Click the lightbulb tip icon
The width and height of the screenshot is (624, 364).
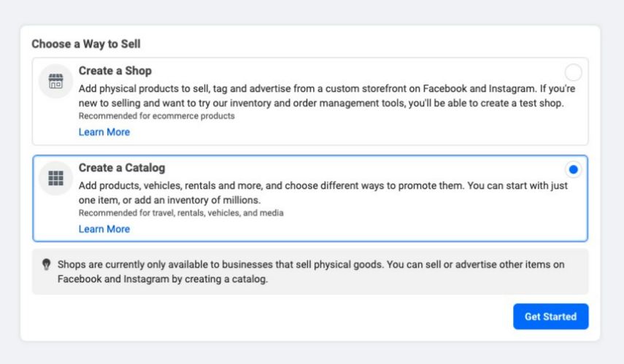46,265
